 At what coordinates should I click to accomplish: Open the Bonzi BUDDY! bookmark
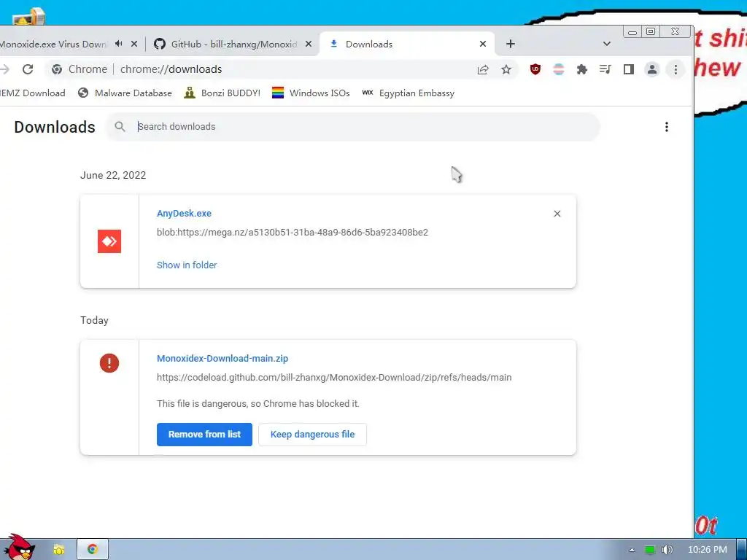[222, 93]
